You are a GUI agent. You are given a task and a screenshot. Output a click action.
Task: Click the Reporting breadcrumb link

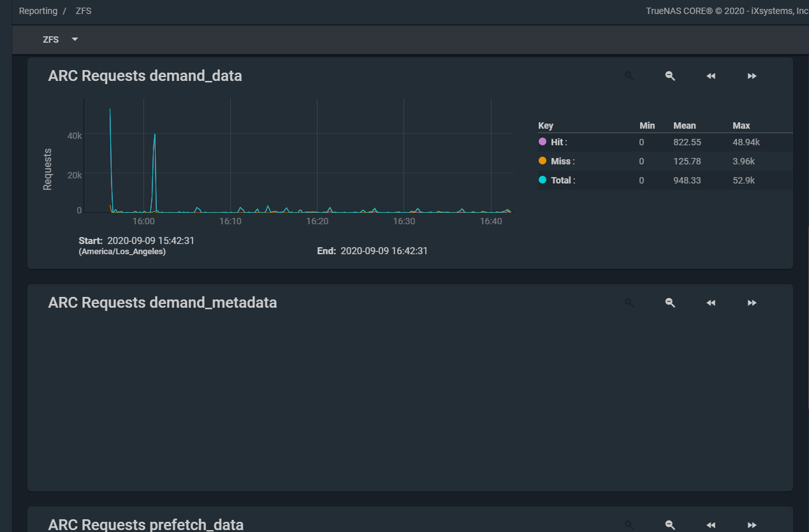point(38,11)
